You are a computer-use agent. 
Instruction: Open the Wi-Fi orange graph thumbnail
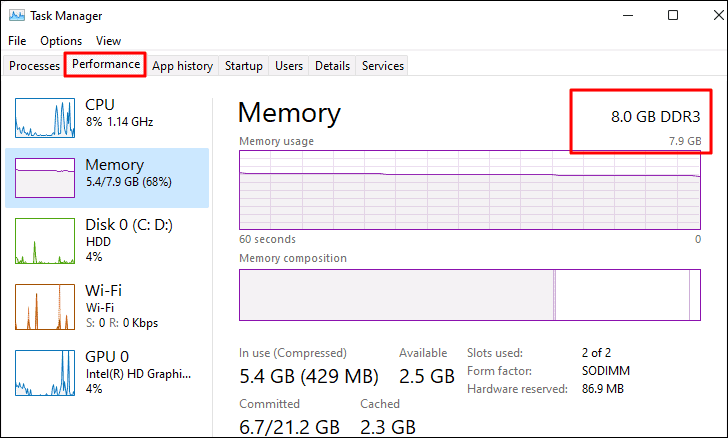click(x=45, y=307)
